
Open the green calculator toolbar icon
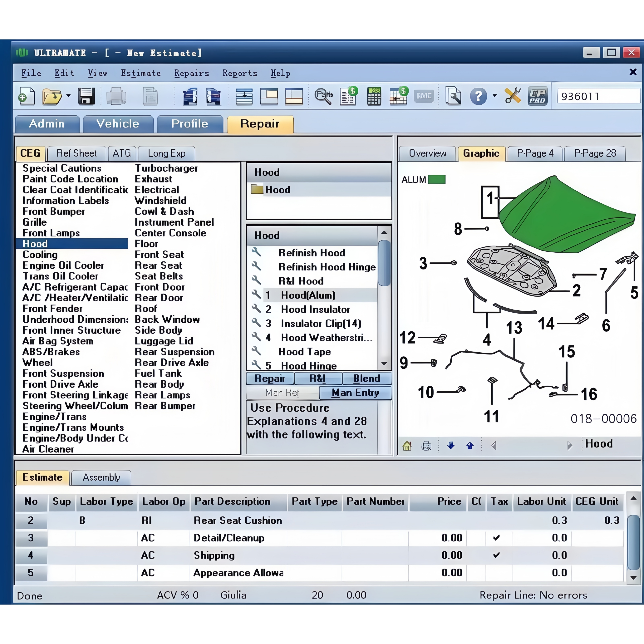click(374, 96)
